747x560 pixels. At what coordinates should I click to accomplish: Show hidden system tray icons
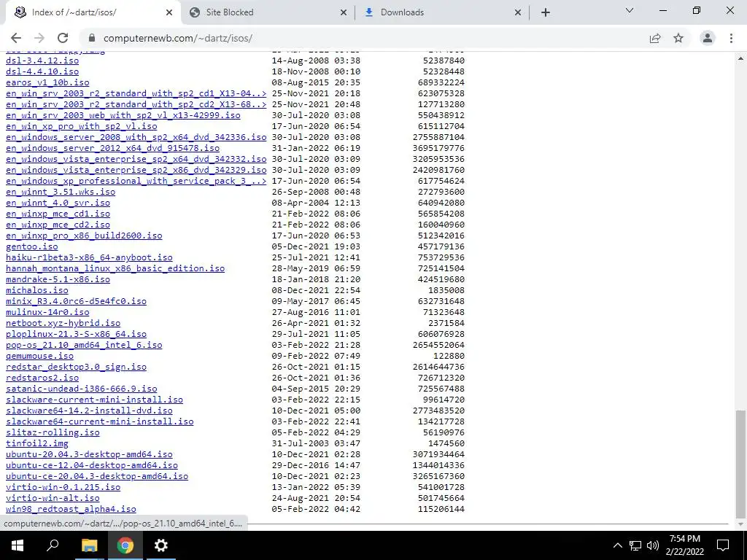click(x=617, y=545)
